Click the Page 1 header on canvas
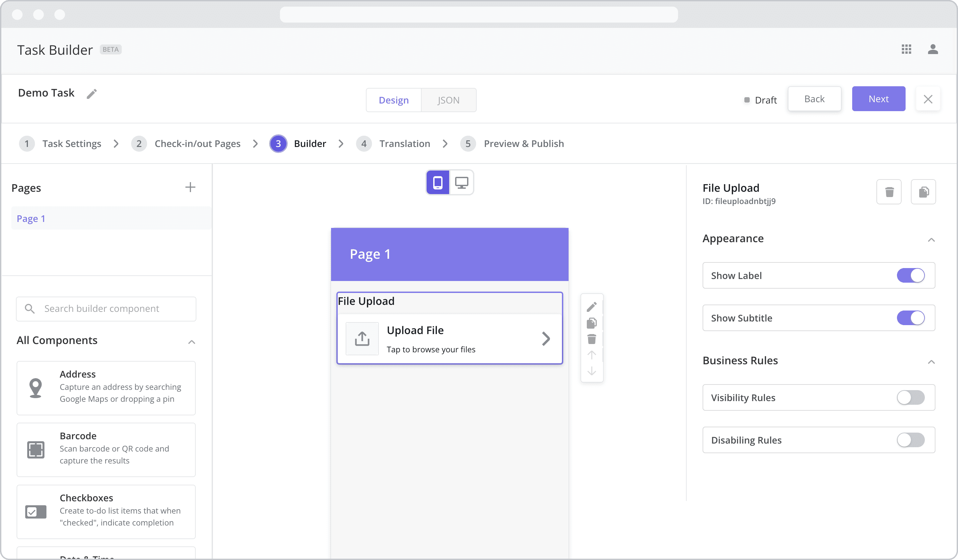The width and height of the screenshot is (958, 560). (449, 254)
